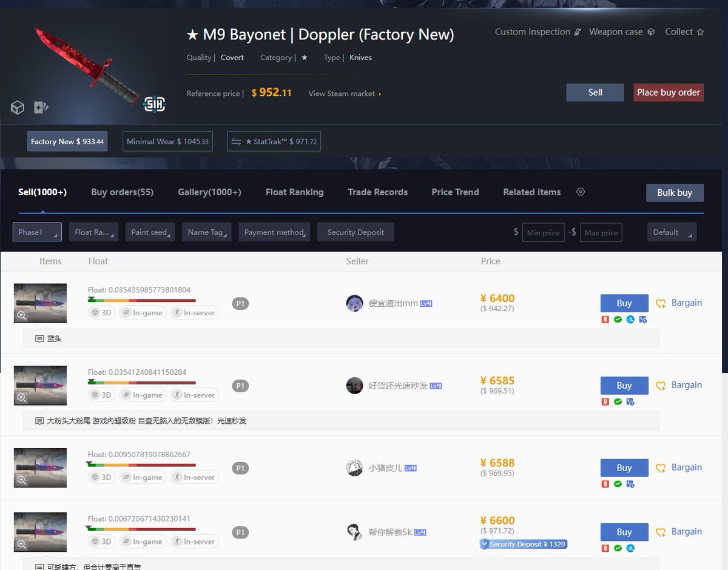Zoom the thumbnail of the ¥ 6400 listing
The height and width of the screenshot is (570, 728).
[x=22, y=315]
